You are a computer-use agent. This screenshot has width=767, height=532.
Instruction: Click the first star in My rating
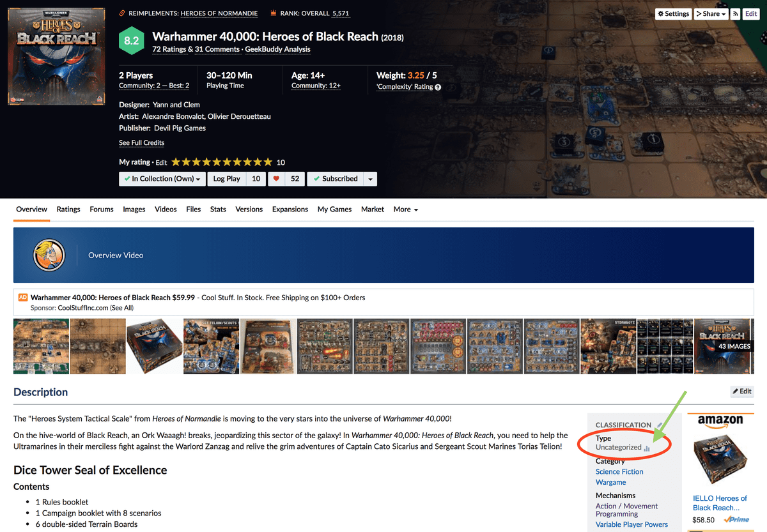click(176, 162)
